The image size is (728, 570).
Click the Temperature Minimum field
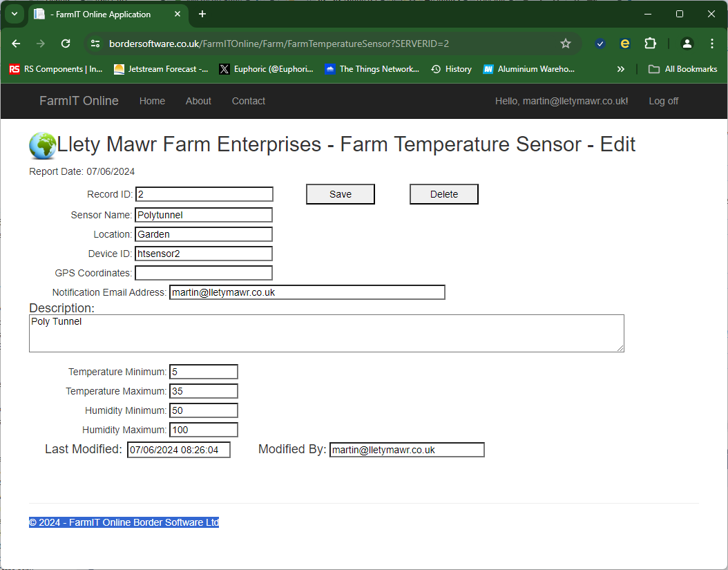(x=204, y=372)
